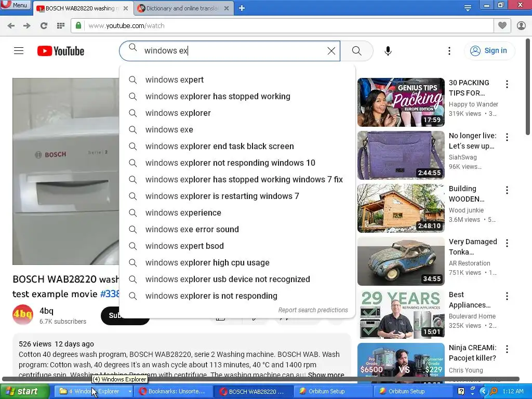532x399 pixels.
Task: Open YouTube settings three-dot menu
Action: tap(449, 51)
